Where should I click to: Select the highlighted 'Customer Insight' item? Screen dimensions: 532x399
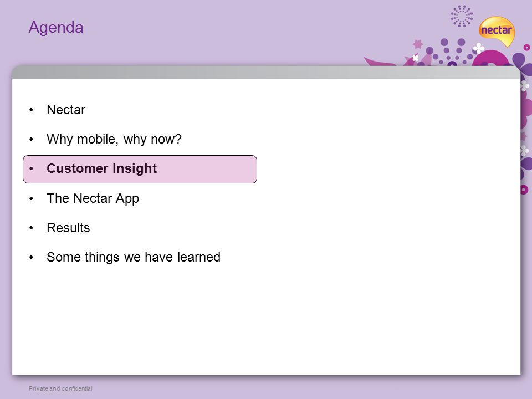click(x=140, y=170)
